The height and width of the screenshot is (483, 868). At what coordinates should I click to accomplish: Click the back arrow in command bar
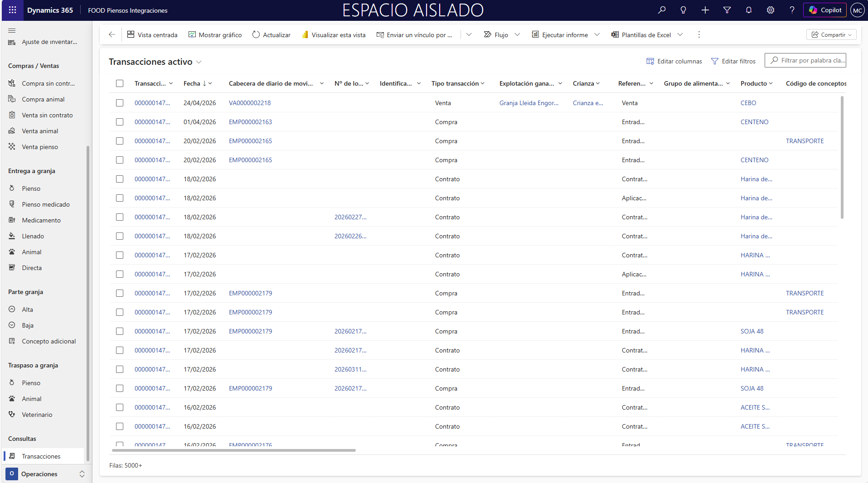click(112, 34)
